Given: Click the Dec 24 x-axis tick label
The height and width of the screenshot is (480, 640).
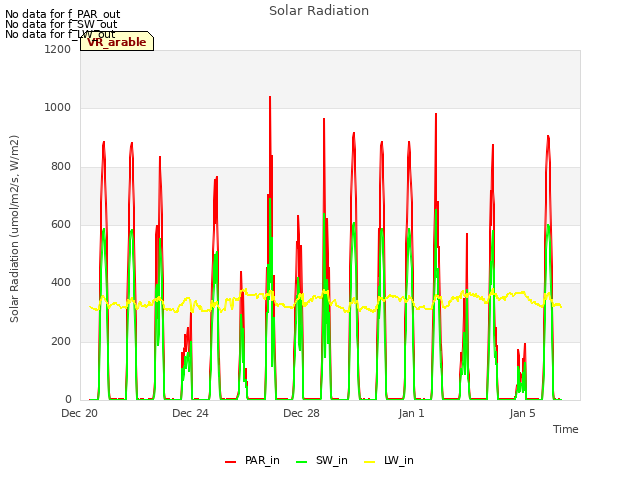Looking at the screenshot, I should click(190, 413).
